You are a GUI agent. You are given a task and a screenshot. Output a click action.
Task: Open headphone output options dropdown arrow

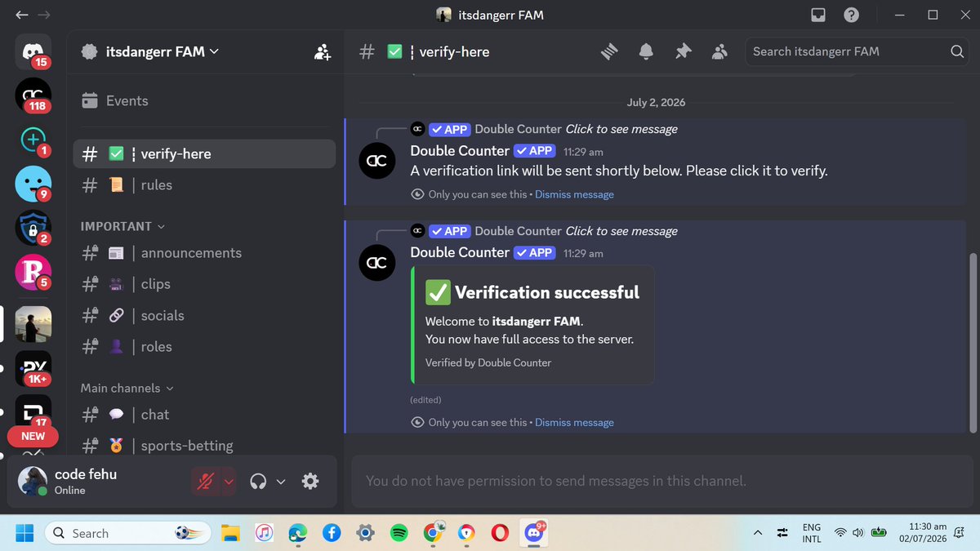(x=281, y=482)
